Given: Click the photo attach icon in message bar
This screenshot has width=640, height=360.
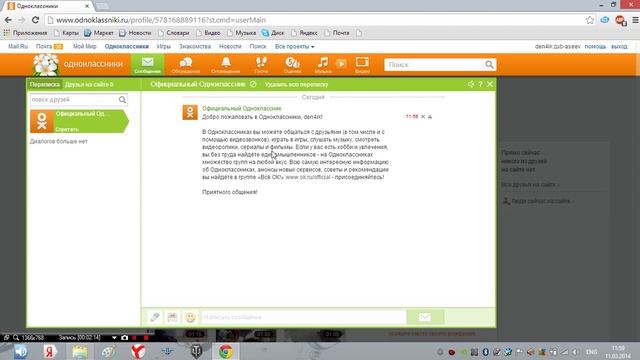Looking at the screenshot, I should coord(172,317).
